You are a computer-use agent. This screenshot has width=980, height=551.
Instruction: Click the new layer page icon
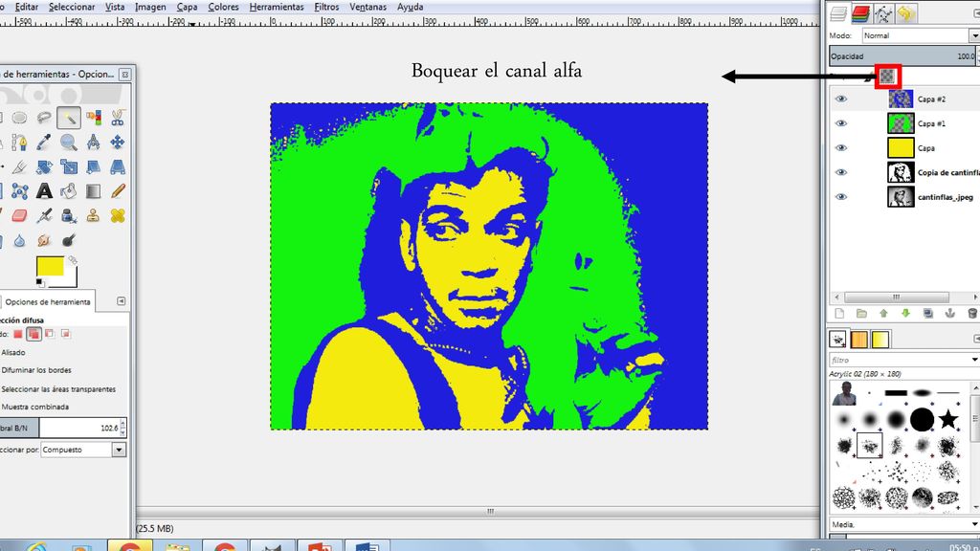click(839, 314)
